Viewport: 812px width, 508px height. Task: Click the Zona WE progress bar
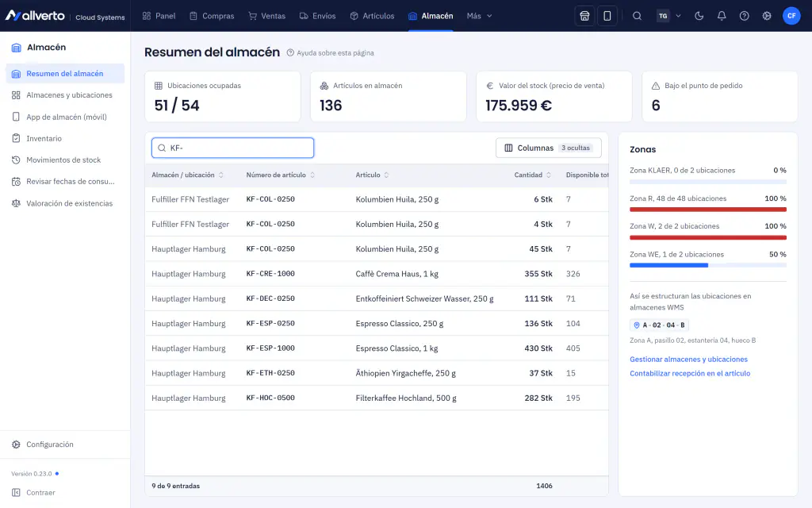pos(708,265)
